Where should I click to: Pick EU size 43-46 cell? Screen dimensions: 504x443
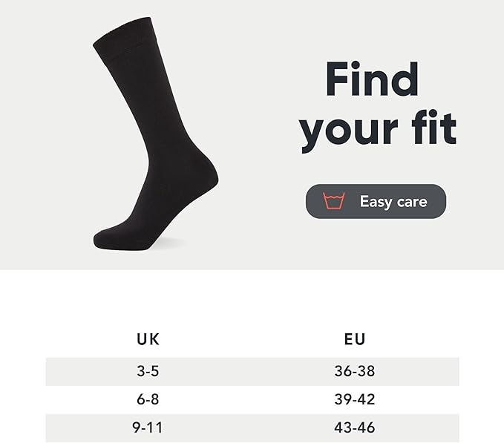[355, 427]
